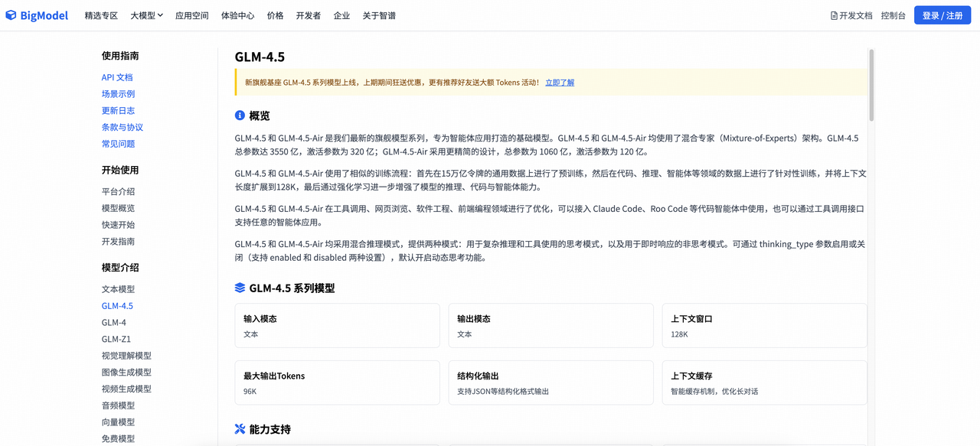Open the 企业 nav item
This screenshot has height=446, width=980.
click(x=341, y=15)
